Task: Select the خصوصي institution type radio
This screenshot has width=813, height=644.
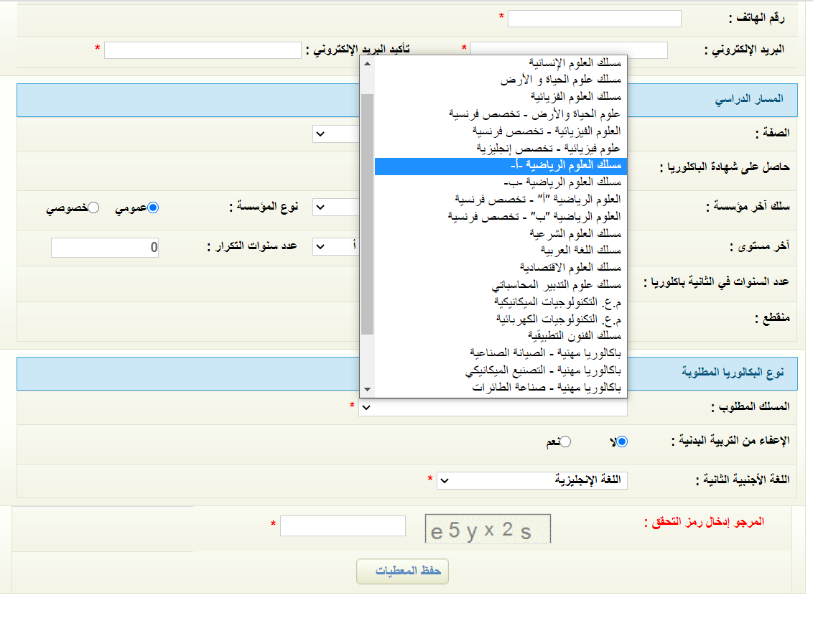Action: 93,208
